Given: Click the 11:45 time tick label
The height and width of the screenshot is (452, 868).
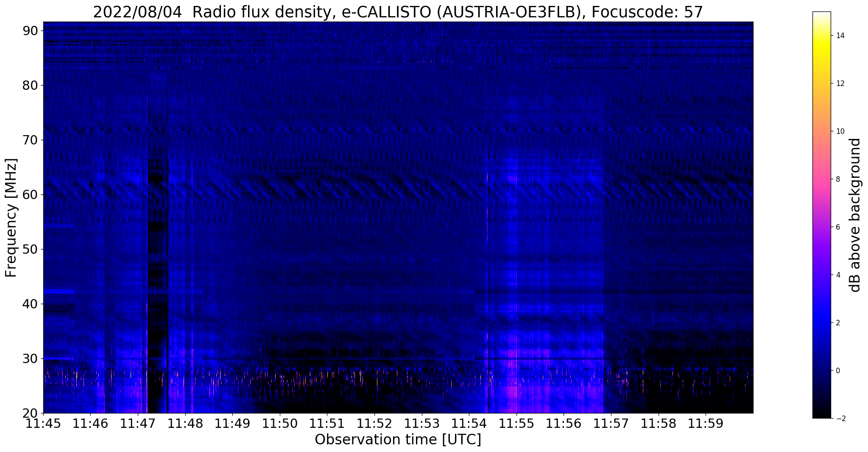Looking at the screenshot, I should pos(44,423).
